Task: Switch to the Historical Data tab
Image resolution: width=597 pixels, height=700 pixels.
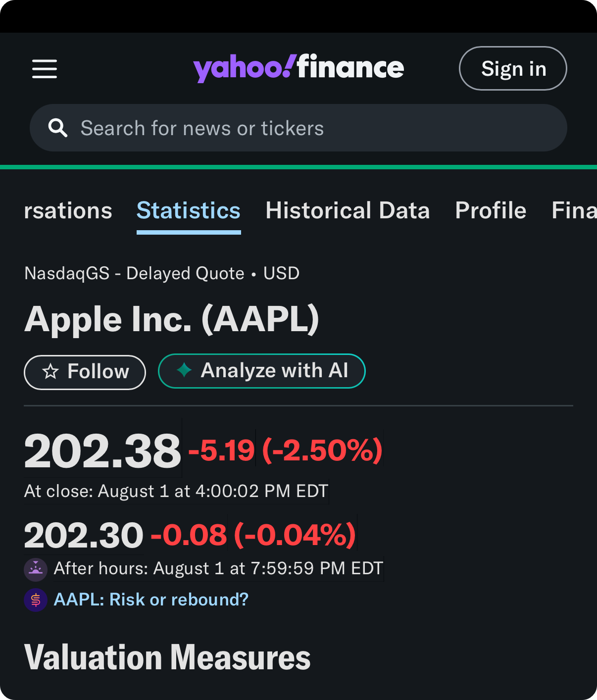Action: 348,210
